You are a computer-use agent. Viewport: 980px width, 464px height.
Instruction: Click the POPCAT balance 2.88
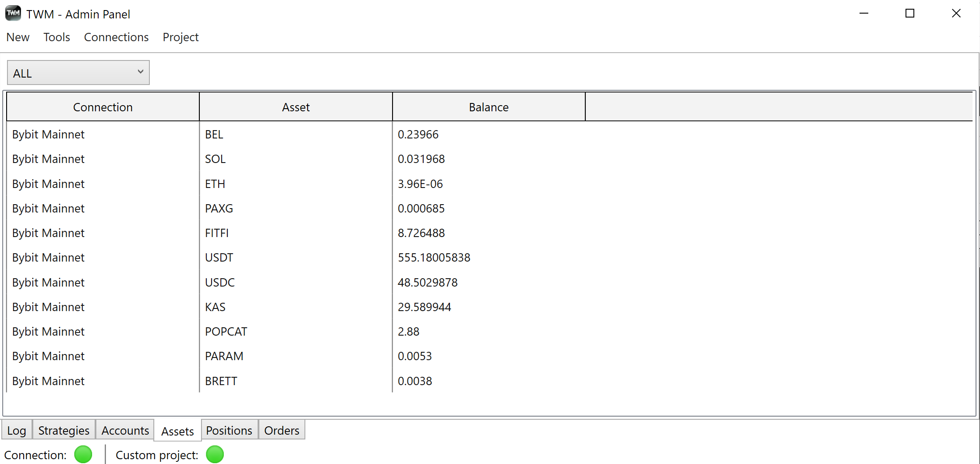[408, 332]
